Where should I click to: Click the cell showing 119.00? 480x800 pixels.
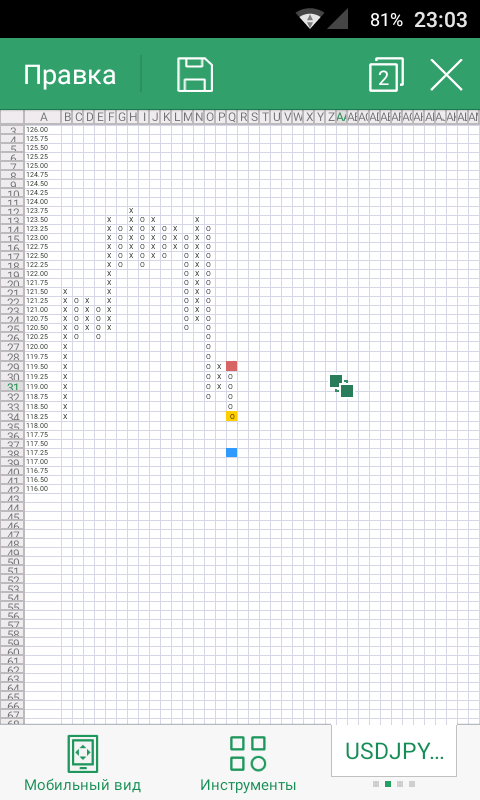(43, 386)
